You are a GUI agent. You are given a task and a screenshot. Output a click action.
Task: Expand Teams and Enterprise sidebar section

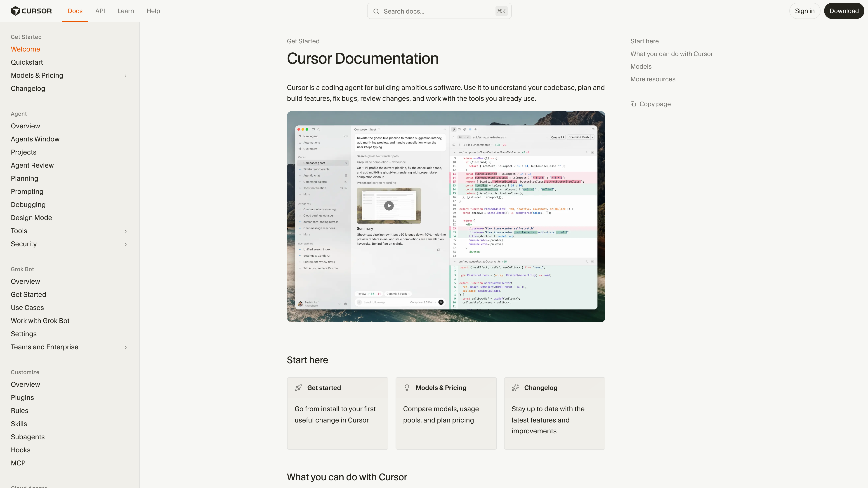[126, 347]
